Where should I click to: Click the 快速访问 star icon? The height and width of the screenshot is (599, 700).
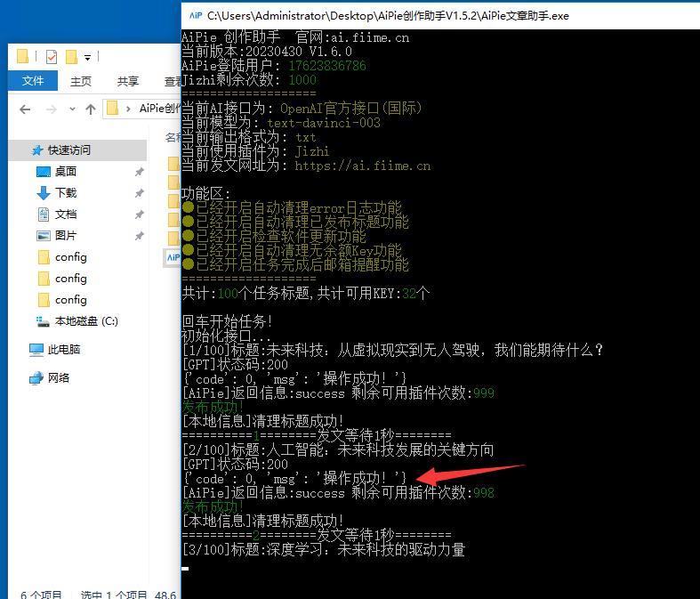(37, 150)
